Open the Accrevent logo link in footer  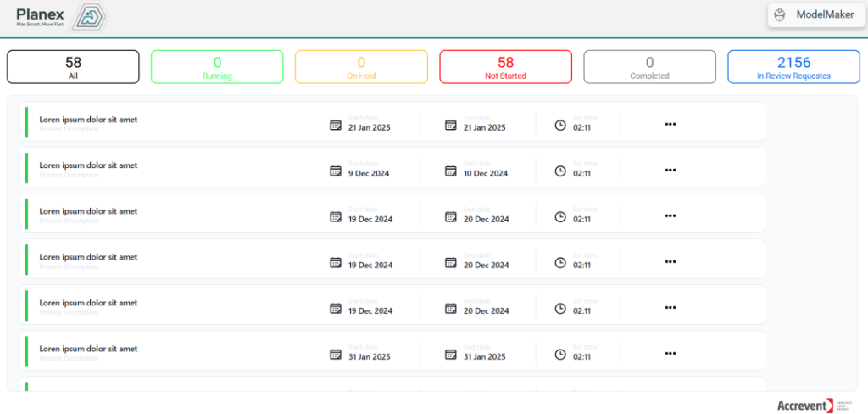click(805, 406)
